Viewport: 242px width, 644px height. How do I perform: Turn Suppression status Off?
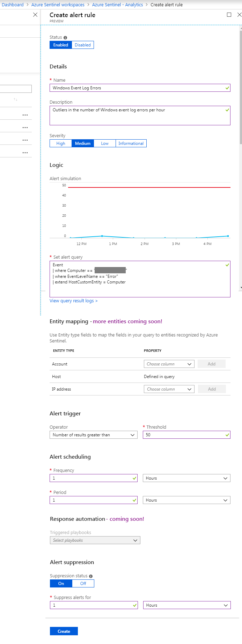[83, 584]
